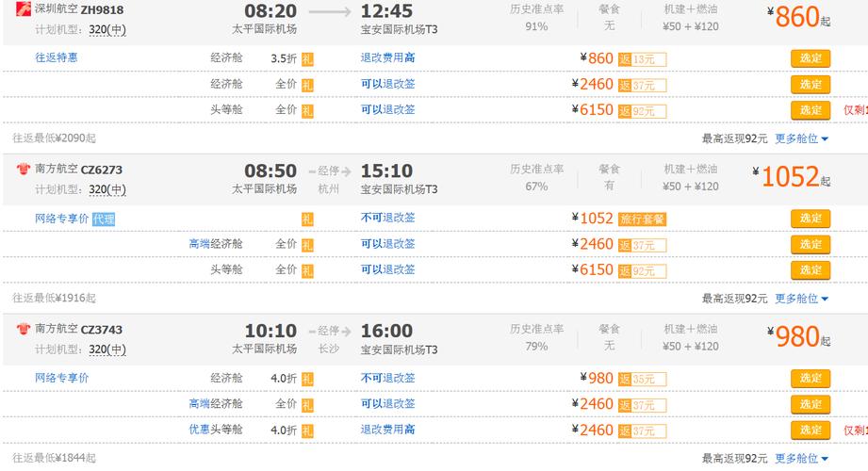Viewport: 868px width, 471px height.
Task: Click the 网络专享价 link under CZ3743
Action: [x=62, y=378]
